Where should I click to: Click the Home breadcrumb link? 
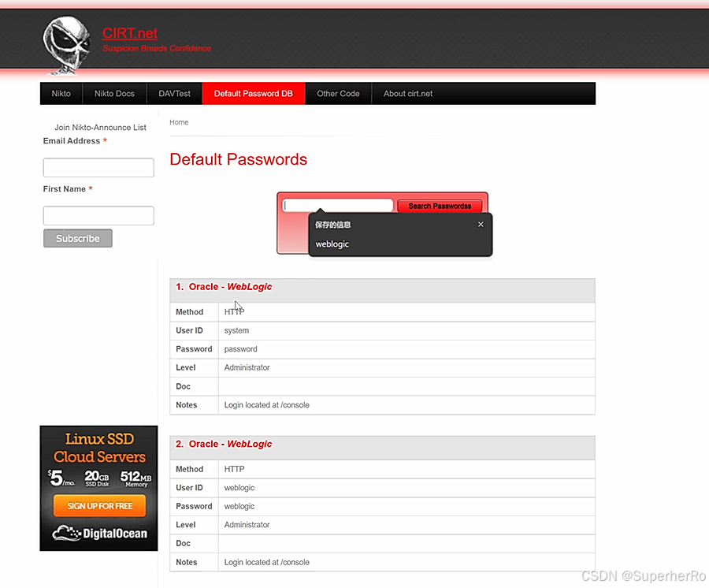(x=179, y=122)
